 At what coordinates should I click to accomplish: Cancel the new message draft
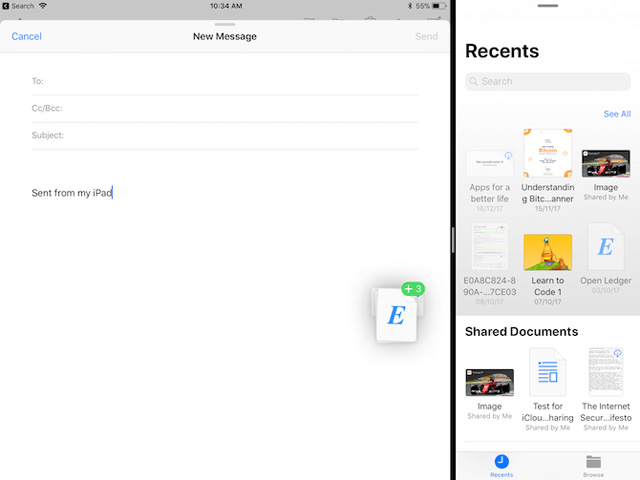(27, 36)
